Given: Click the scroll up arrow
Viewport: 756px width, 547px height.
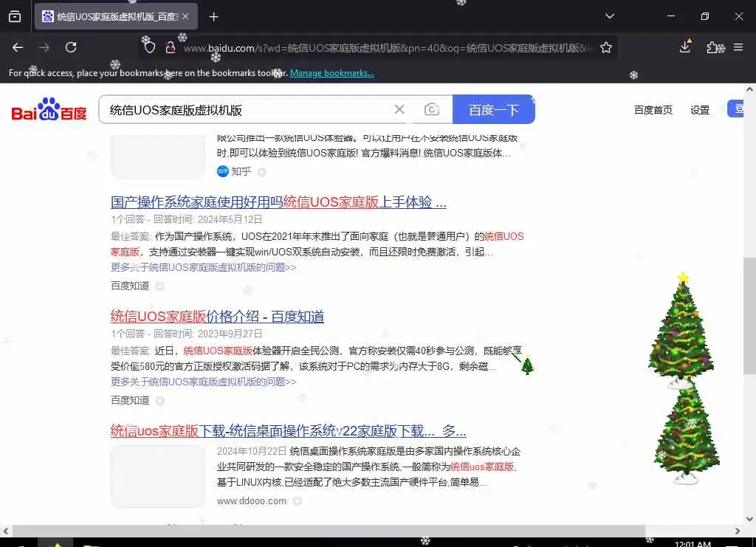Looking at the screenshot, I should 749,89.
